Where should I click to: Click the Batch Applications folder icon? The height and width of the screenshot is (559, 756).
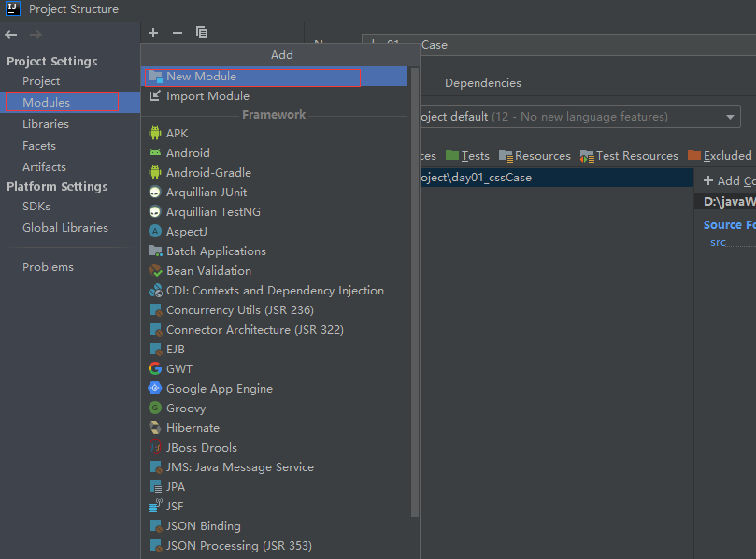(155, 251)
